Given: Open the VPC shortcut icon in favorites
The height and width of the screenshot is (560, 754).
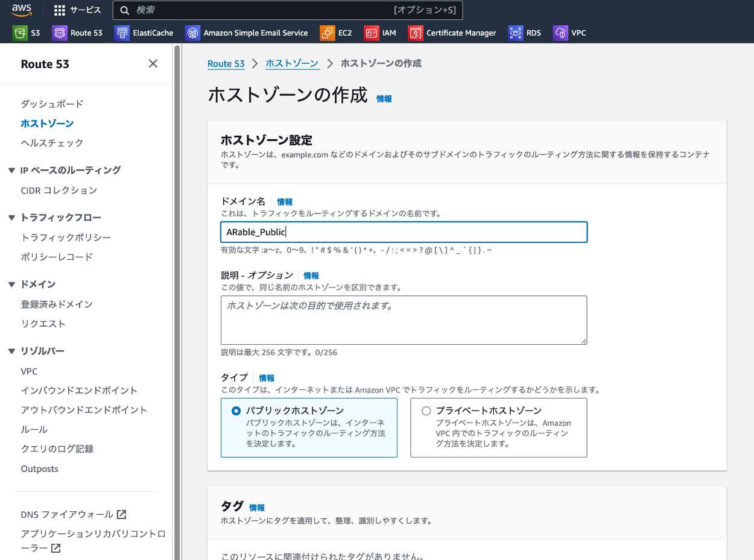Looking at the screenshot, I should [x=560, y=33].
